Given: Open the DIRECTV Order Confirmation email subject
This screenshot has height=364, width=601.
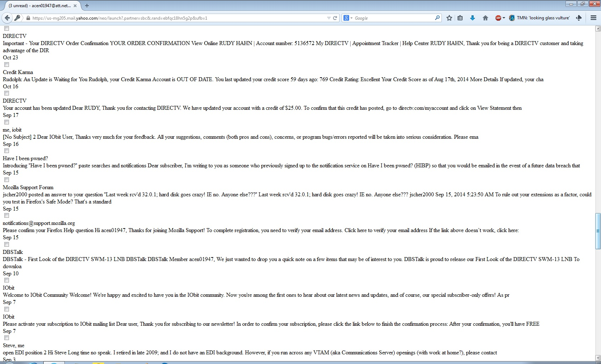Looking at the screenshot, I should pyautogui.click(x=293, y=47).
